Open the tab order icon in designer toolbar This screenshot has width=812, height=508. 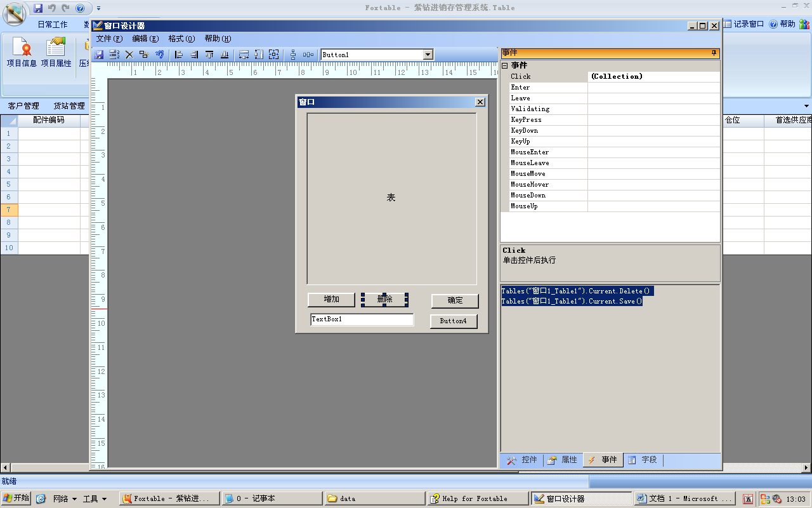[x=114, y=55]
